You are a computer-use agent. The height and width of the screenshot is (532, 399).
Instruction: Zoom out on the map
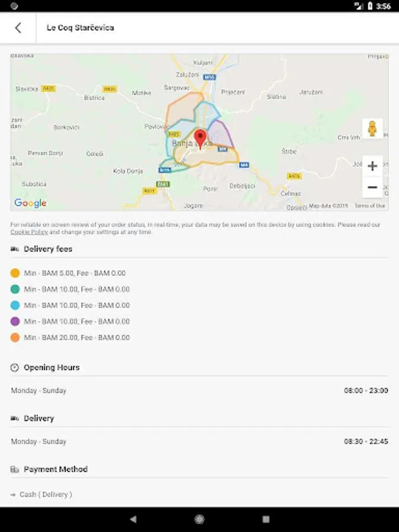pyautogui.click(x=372, y=187)
